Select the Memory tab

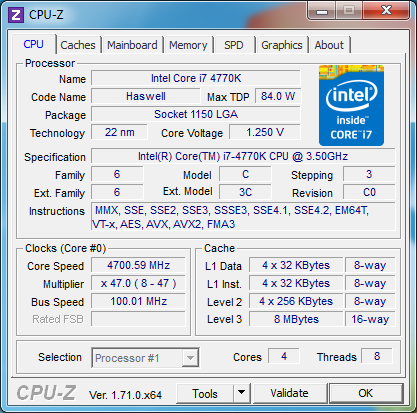(188, 45)
